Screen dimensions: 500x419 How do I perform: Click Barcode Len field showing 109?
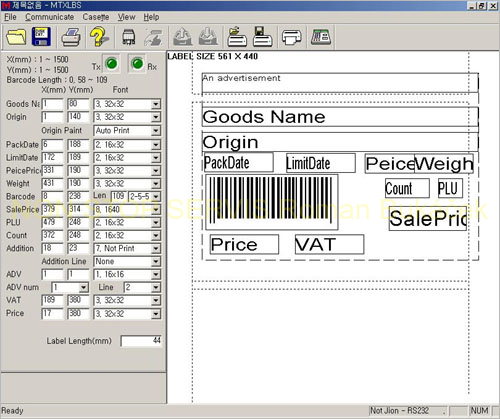[x=118, y=196]
